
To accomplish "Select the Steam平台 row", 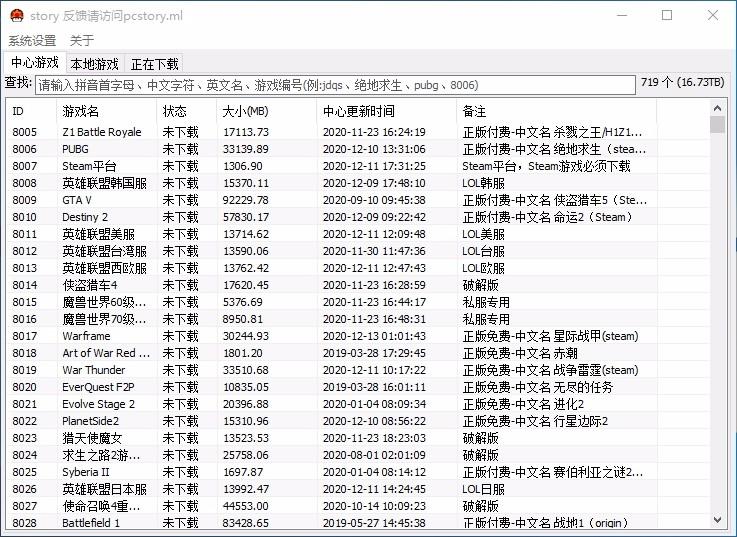I will point(358,166).
